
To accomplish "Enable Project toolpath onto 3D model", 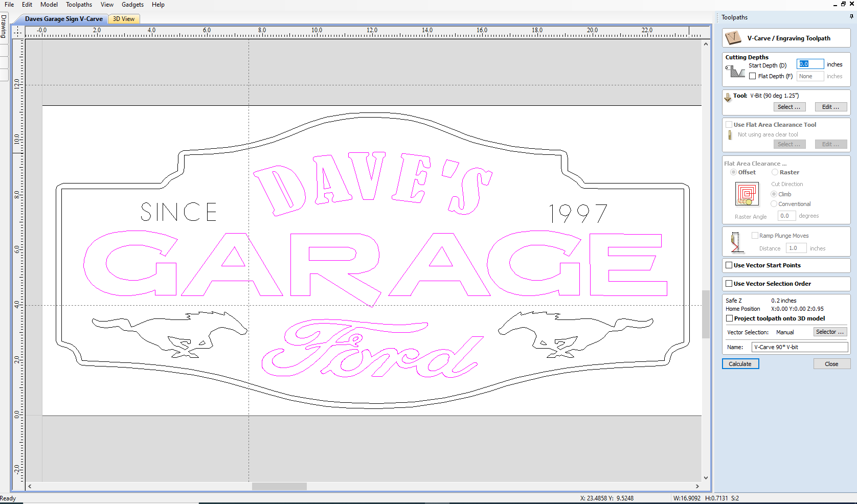I will (x=730, y=318).
